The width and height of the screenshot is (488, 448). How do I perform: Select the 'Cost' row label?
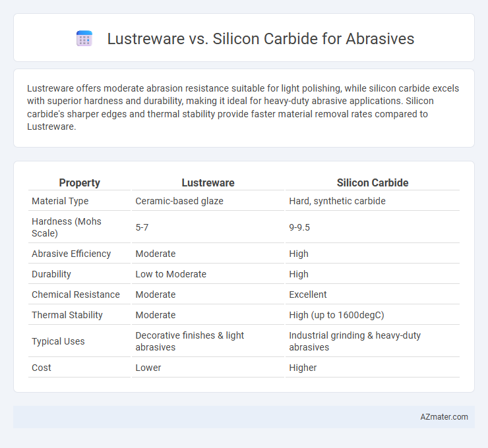(42, 368)
